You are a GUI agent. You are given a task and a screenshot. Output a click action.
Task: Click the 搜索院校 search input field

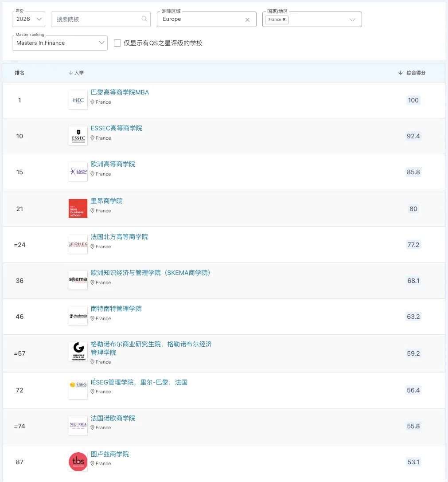click(x=97, y=19)
